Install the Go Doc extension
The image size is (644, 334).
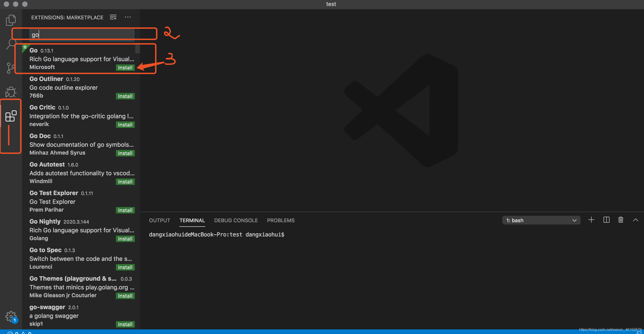(125, 153)
